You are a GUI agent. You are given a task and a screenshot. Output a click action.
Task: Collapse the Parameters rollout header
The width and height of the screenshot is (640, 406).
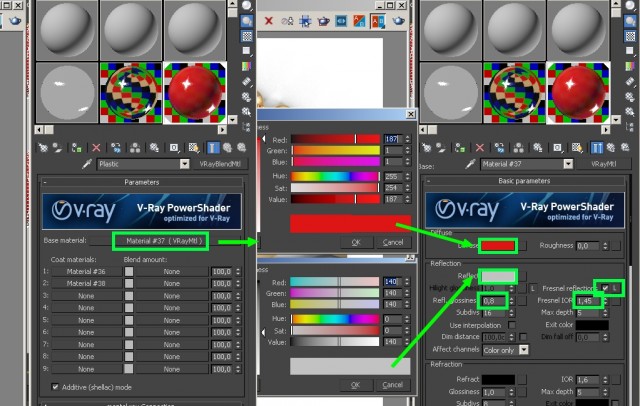coord(142,182)
